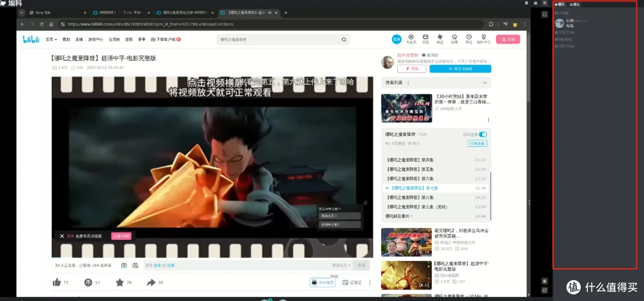Open 弹幕列表 three-dot options
Screen dimensions: 644x301
pyautogui.click(x=408, y=82)
